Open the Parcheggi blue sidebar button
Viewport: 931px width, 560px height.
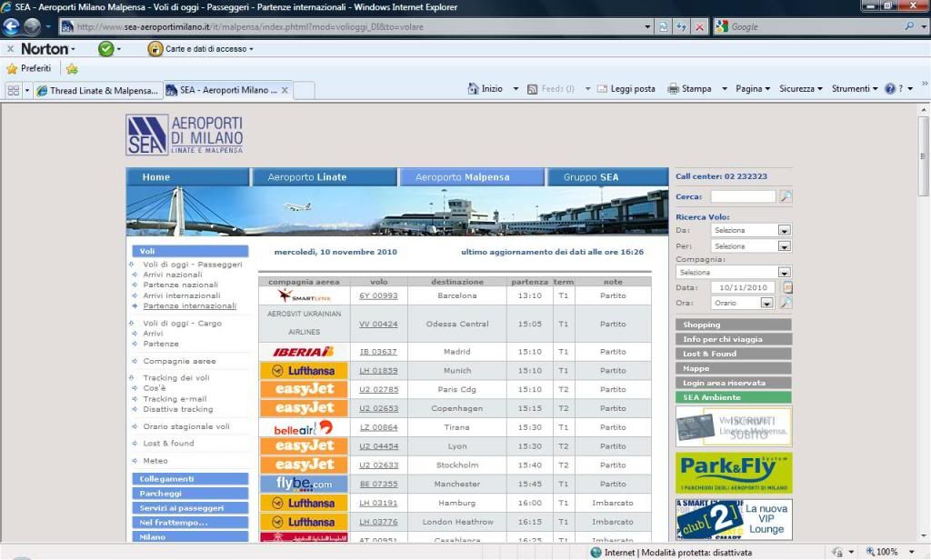pos(190,494)
